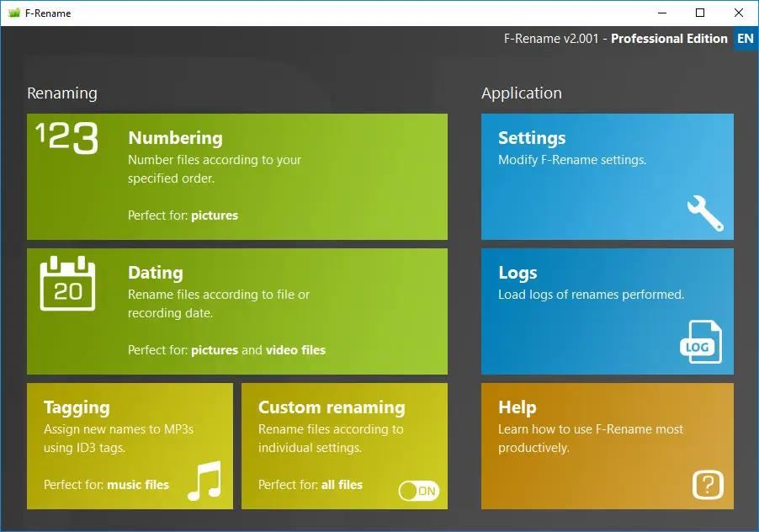Open the Custom renaming heading
This screenshot has height=532, width=759.
pyautogui.click(x=332, y=407)
